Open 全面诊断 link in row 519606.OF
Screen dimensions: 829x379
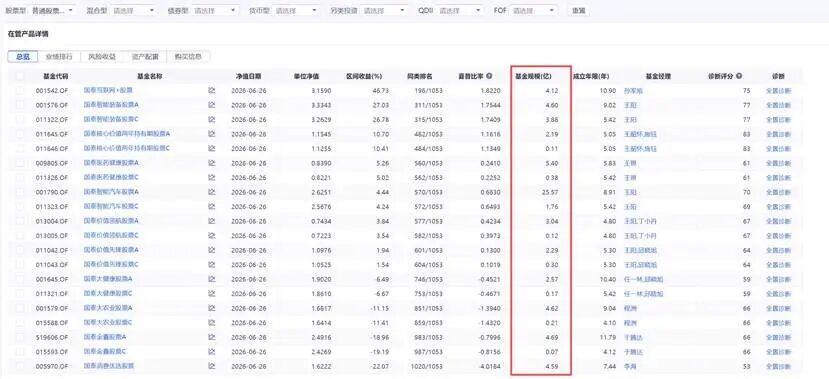778,337
